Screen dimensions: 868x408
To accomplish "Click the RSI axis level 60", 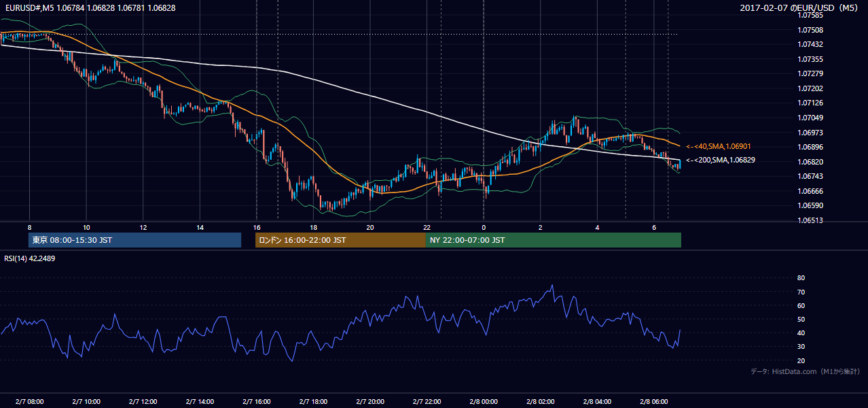I will pyautogui.click(x=801, y=305).
